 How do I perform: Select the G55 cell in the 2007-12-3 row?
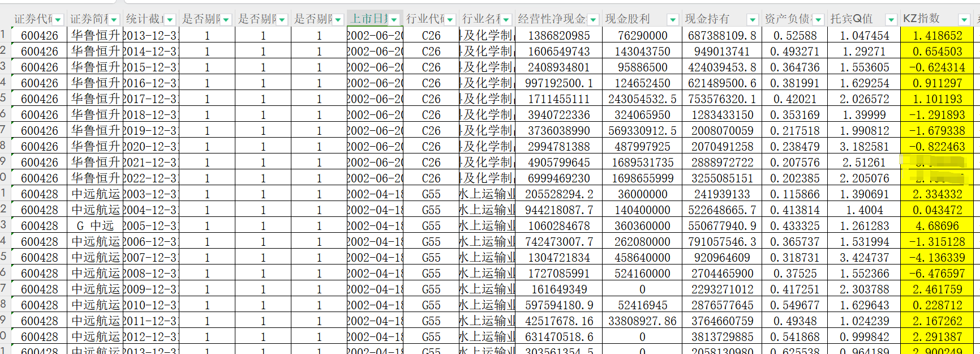pyautogui.click(x=431, y=257)
